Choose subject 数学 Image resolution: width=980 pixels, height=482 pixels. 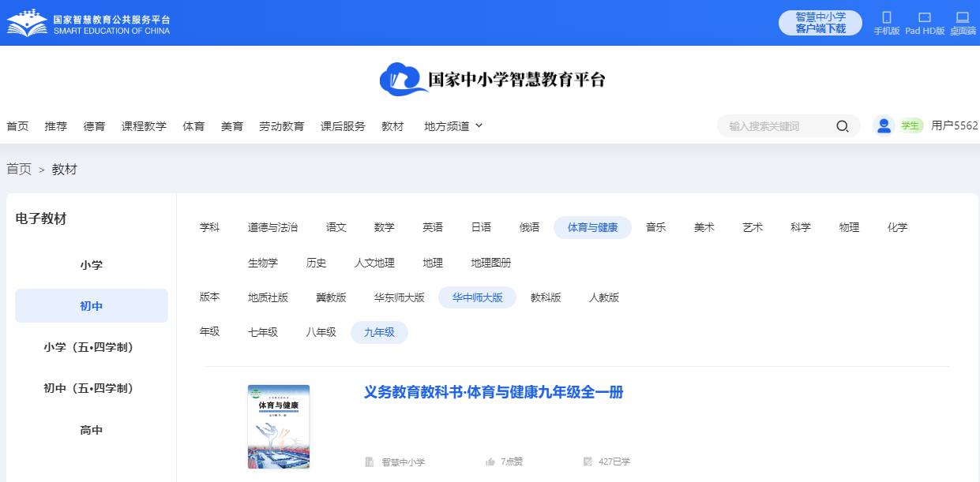[x=385, y=227]
